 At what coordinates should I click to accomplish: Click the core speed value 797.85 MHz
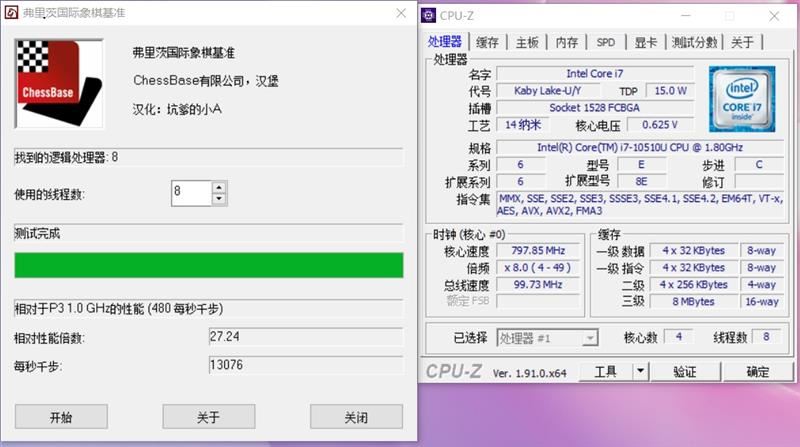538,251
